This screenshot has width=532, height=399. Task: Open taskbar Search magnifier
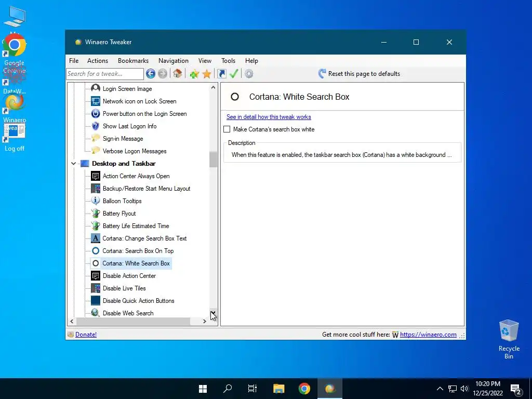(228, 389)
